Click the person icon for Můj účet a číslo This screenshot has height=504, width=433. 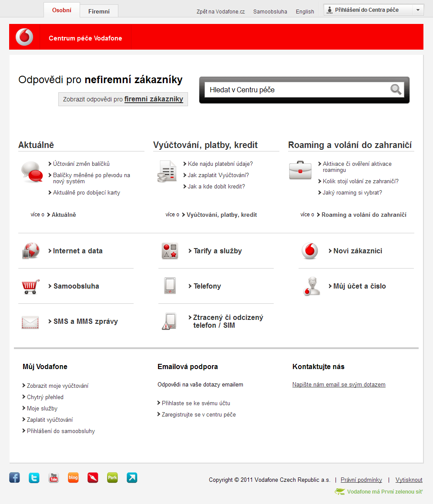pyautogui.click(x=312, y=286)
